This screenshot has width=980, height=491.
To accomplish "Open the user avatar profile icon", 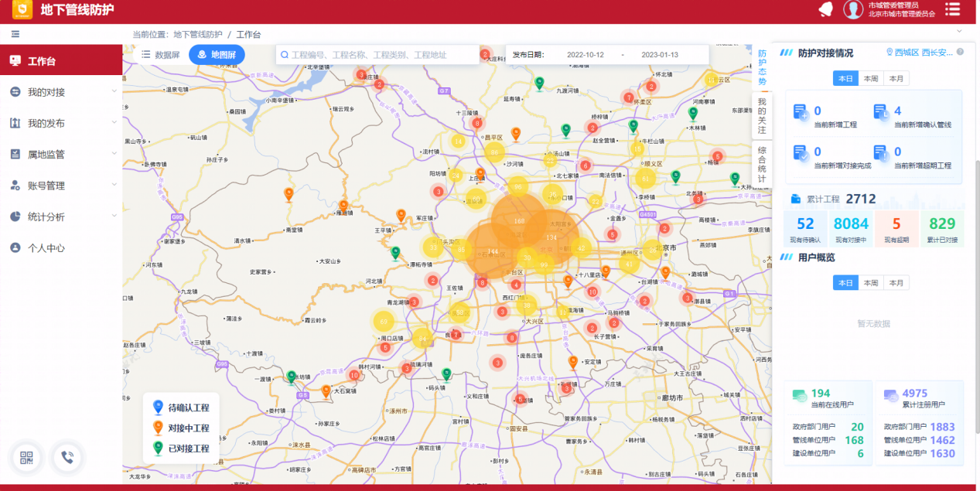I will [852, 9].
